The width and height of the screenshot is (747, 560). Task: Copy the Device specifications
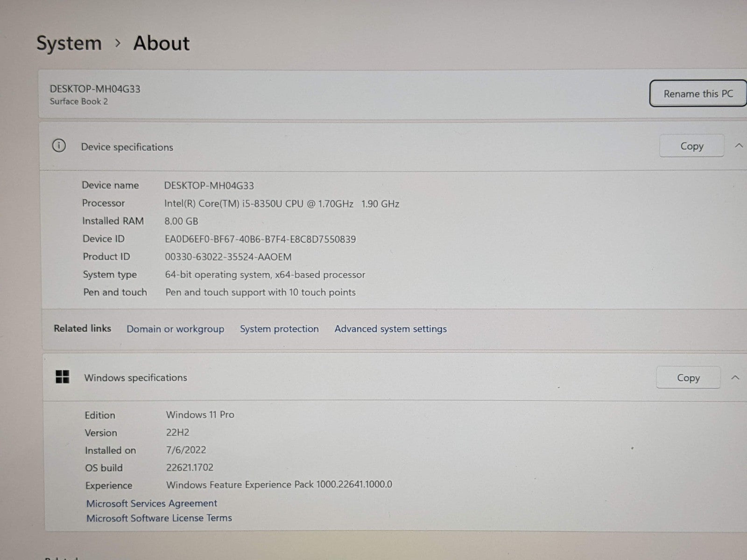(691, 146)
